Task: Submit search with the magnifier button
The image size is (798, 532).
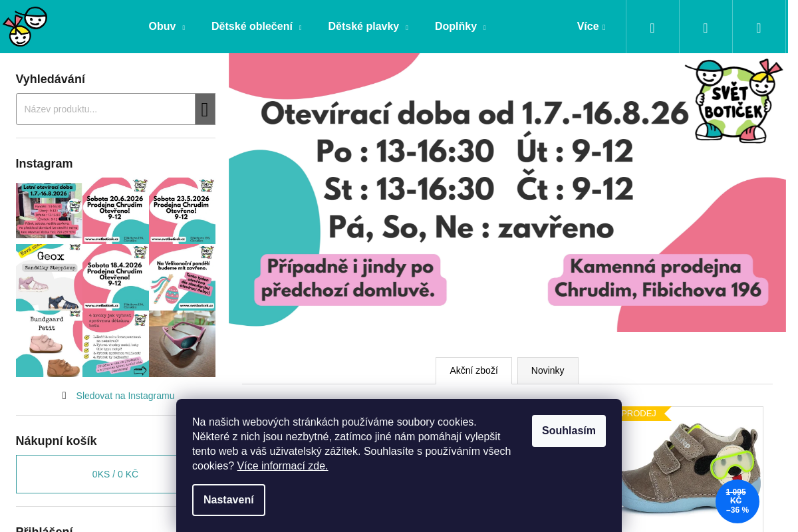Action: tap(205, 109)
